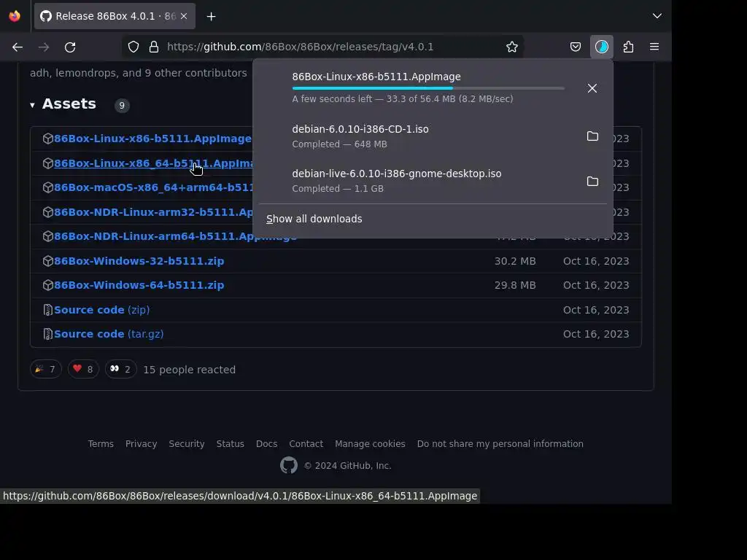Image resolution: width=747 pixels, height=560 pixels.
Task: Select the Release 86Box 4.0.1 tab
Action: pyautogui.click(x=115, y=16)
